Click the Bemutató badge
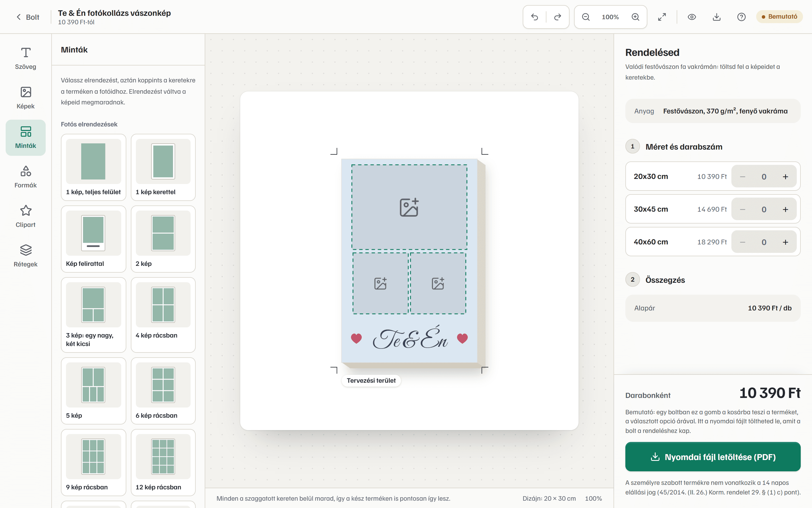812x508 pixels. click(x=779, y=16)
